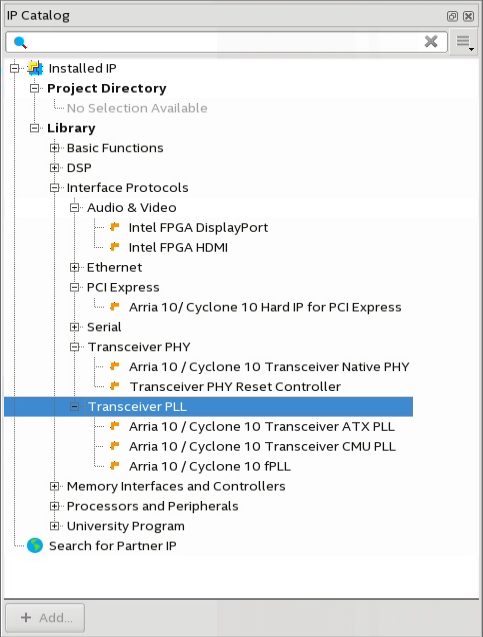Collapse the Interface Protocols node

coord(54,188)
